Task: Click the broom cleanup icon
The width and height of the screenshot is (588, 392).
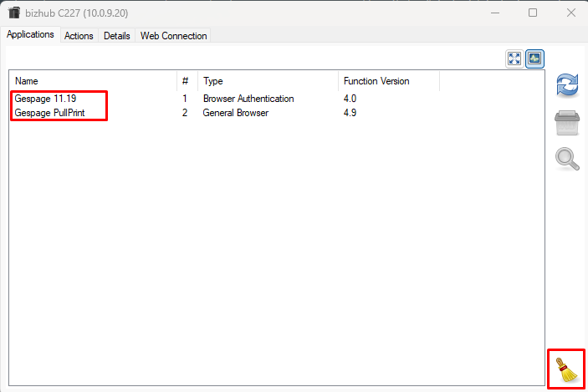Action: 566,370
